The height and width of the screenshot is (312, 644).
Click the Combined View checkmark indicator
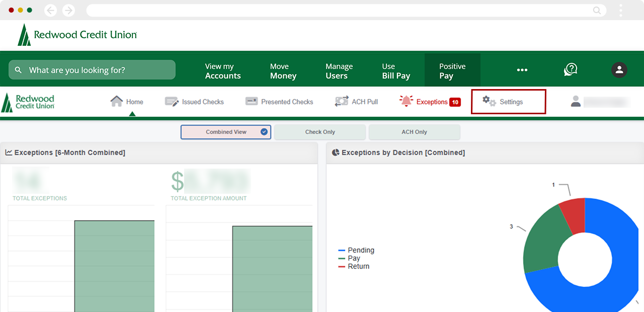tap(264, 132)
